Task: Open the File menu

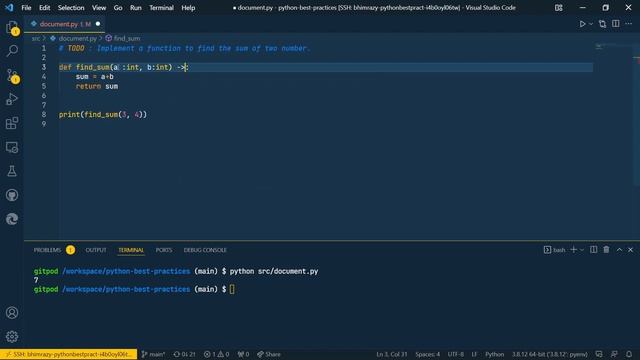Action: [x=26, y=8]
